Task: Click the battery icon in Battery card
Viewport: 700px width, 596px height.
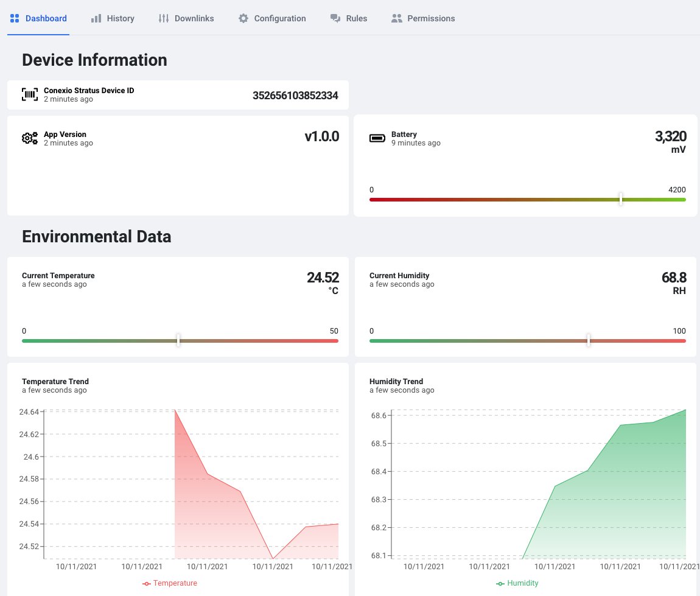Action: [377, 138]
